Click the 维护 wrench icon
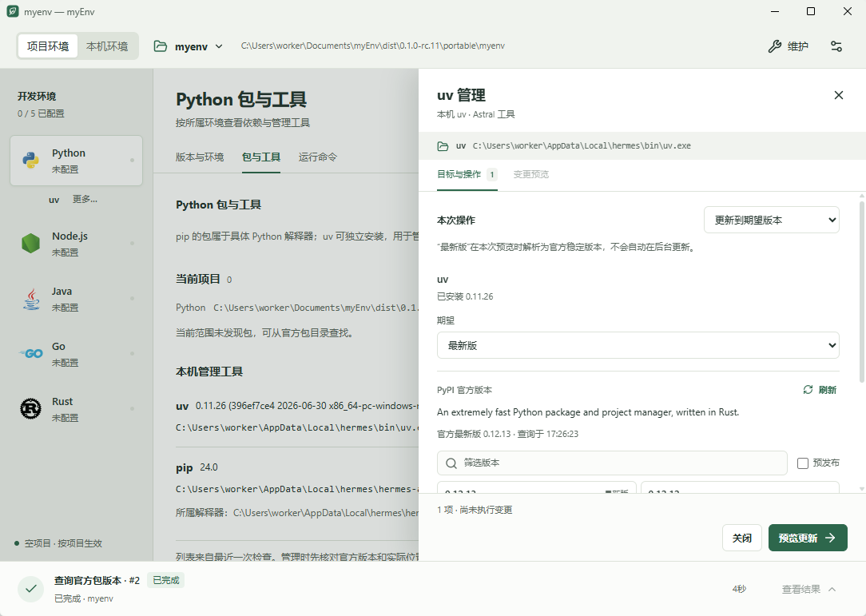This screenshot has height=616, width=866. [x=774, y=46]
